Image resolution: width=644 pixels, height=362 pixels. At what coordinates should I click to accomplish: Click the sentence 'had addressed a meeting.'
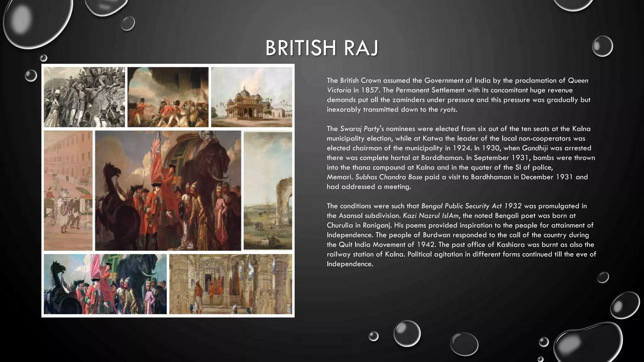369,187
